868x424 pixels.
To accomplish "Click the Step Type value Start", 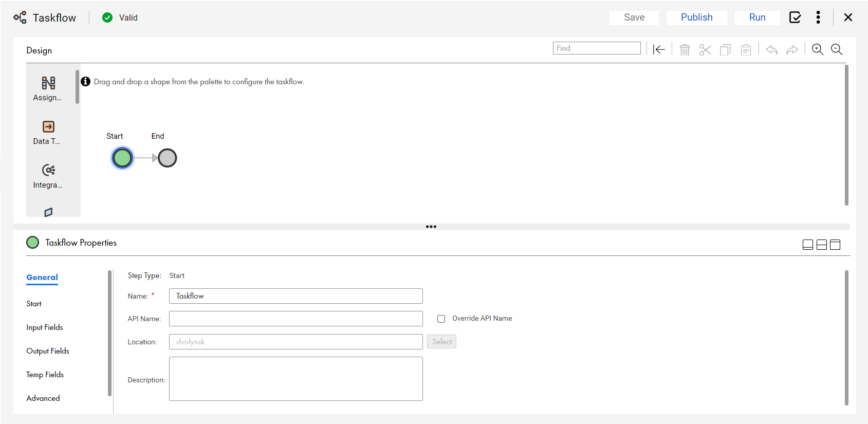I will tap(177, 275).
